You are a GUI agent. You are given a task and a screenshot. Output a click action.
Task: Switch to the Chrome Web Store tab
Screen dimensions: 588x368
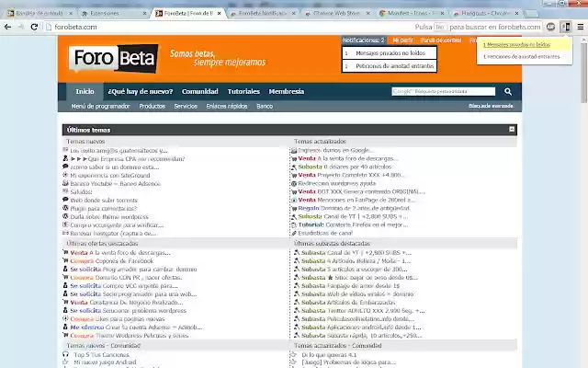pyautogui.click(x=336, y=13)
